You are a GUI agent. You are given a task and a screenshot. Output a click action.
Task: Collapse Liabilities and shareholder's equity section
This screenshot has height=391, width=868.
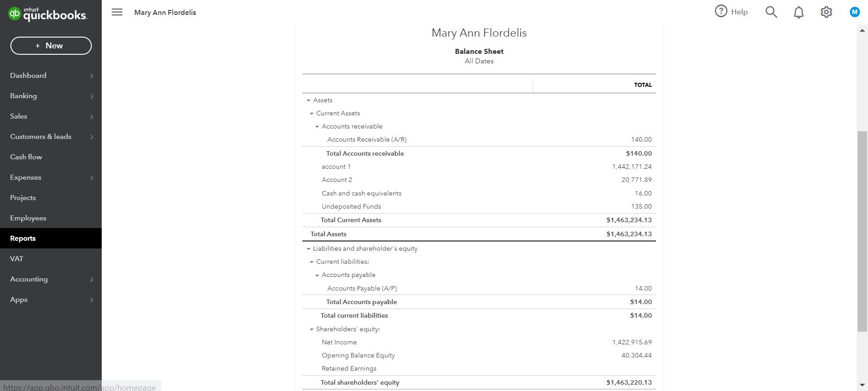pyautogui.click(x=309, y=249)
